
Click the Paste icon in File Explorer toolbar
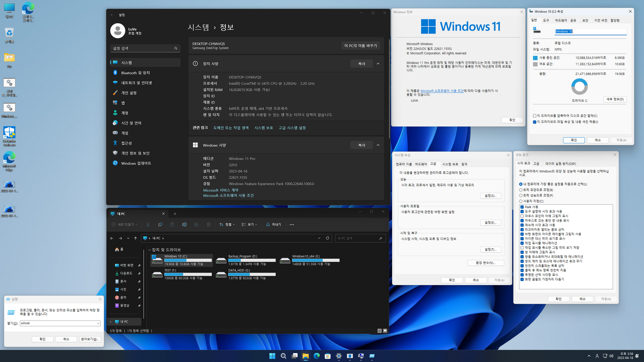click(x=172, y=224)
